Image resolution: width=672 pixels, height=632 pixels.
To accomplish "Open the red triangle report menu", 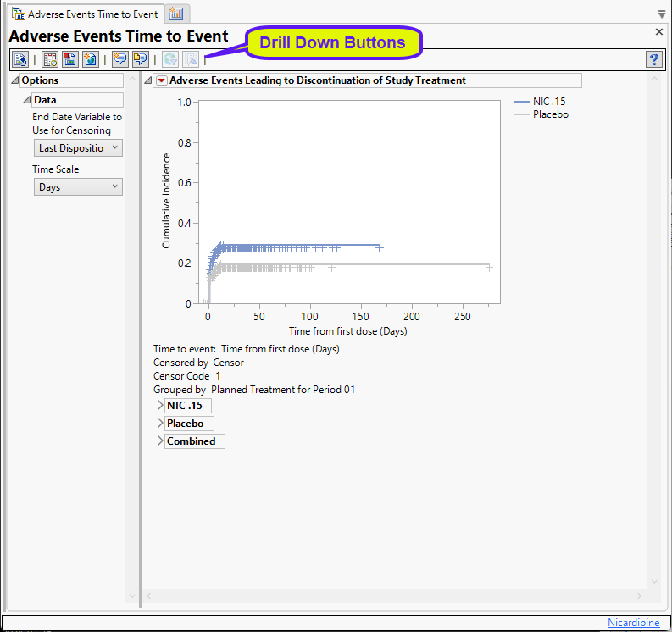I will pyautogui.click(x=162, y=80).
